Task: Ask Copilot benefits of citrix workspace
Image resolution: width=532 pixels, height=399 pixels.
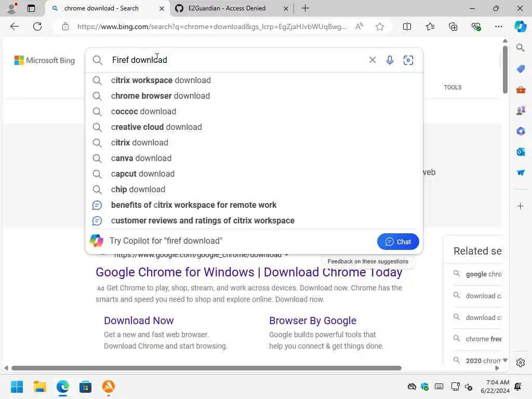Action: 254,205
